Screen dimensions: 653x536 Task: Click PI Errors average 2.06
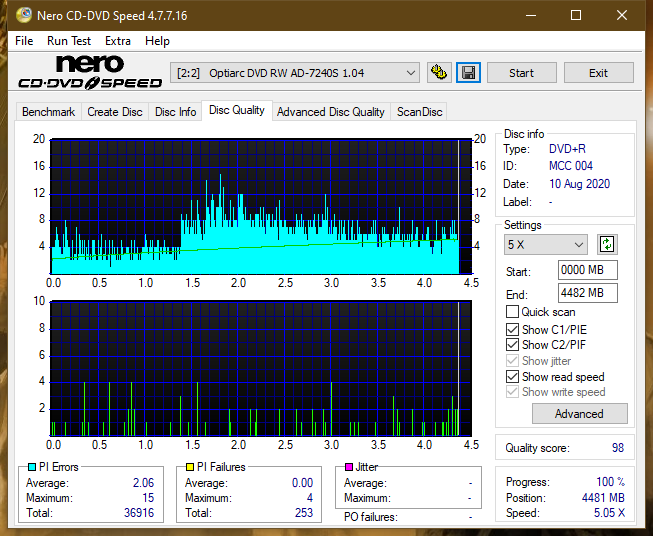143,483
